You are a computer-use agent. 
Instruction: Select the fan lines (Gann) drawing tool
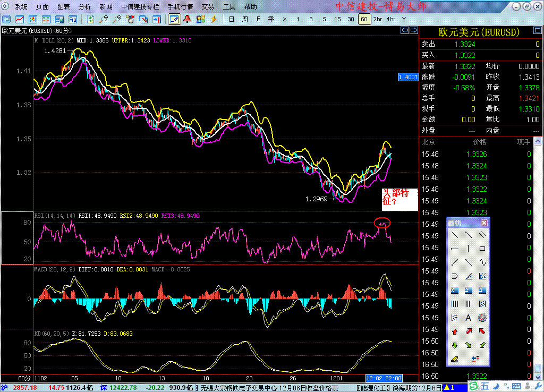pos(482,276)
